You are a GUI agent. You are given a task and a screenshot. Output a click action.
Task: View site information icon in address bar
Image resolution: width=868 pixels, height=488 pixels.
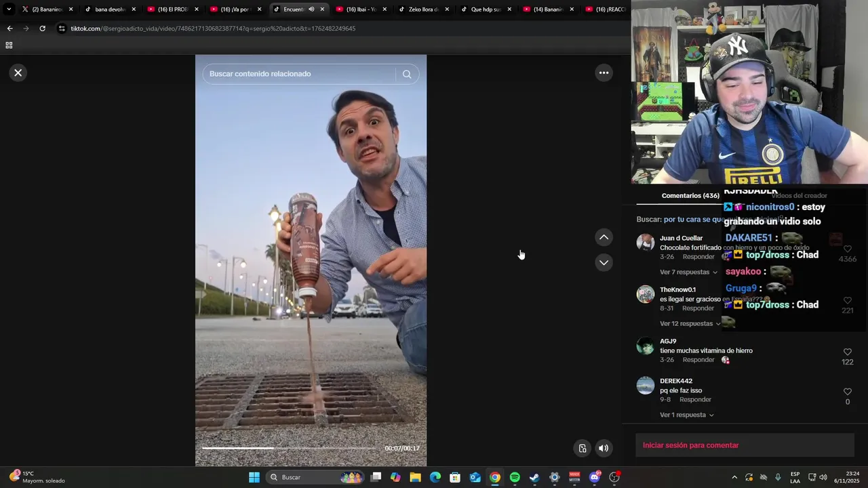(62, 28)
